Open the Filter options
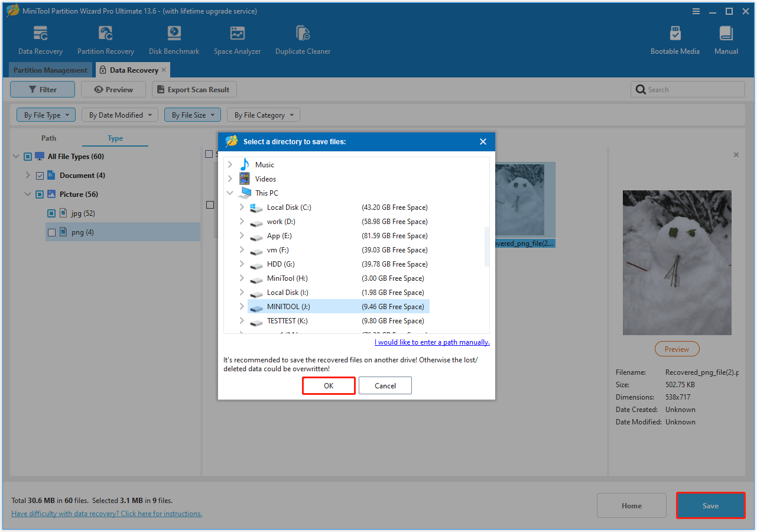The image size is (757, 532). coord(42,89)
